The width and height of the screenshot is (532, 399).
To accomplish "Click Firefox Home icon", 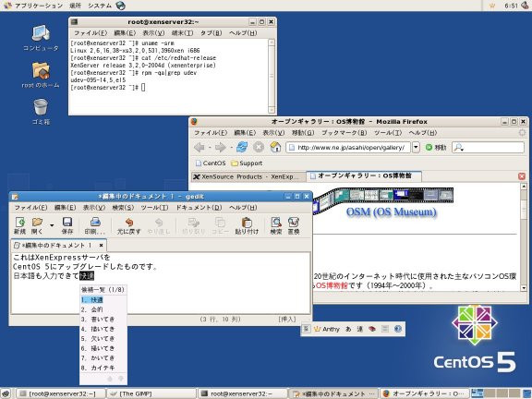I will pyautogui.click(x=275, y=147).
